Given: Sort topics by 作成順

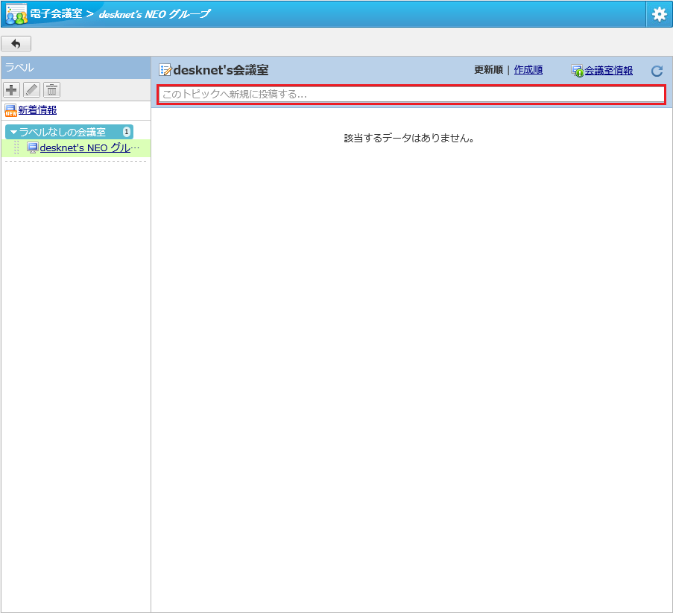Looking at the screenshot, I should [x=528, y=70].
